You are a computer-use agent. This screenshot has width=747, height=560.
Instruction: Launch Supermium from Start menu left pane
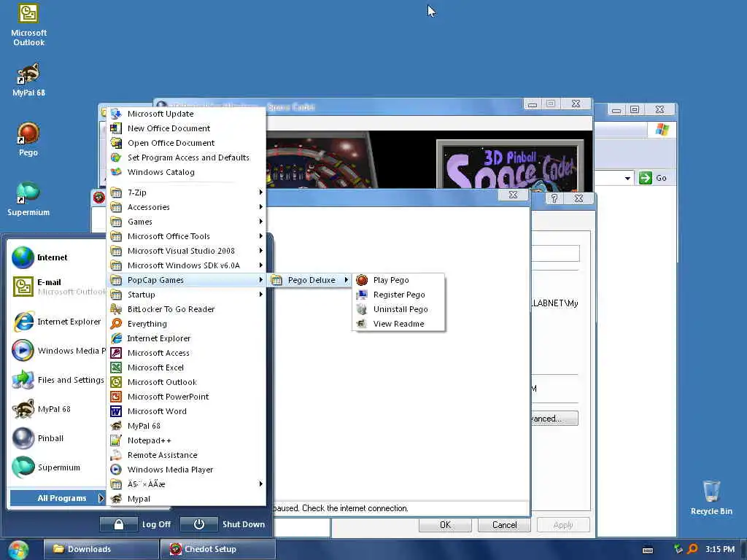pyautogui.click(x=58, y=467)
